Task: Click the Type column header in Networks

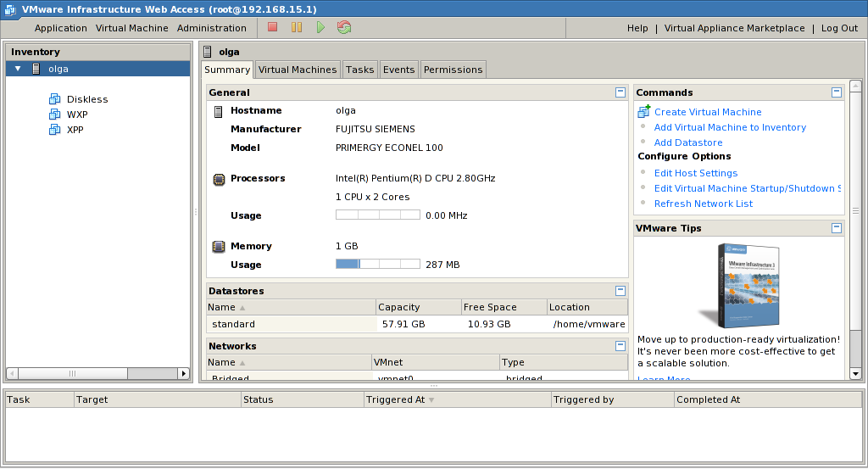Action: pos(564,362)
